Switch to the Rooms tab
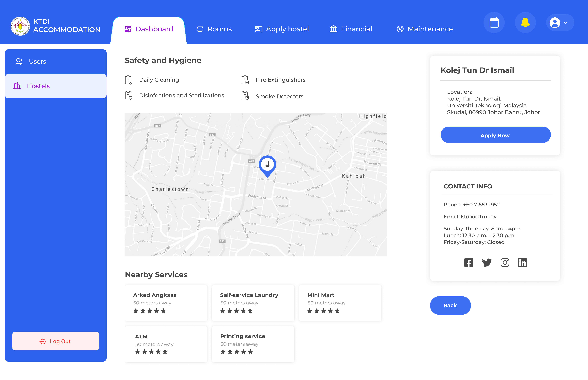588x380 pixels. (214, 29)
